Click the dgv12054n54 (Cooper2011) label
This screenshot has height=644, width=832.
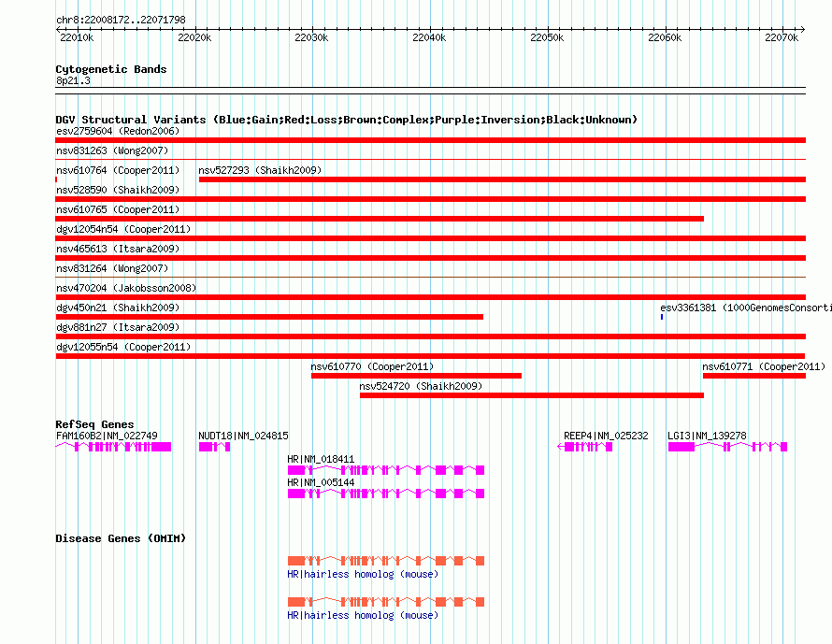[x=123, y=229]
